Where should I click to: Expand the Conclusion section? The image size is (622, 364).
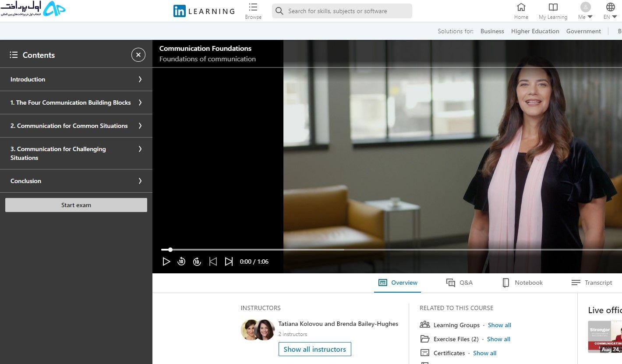[x=76, y=181]
